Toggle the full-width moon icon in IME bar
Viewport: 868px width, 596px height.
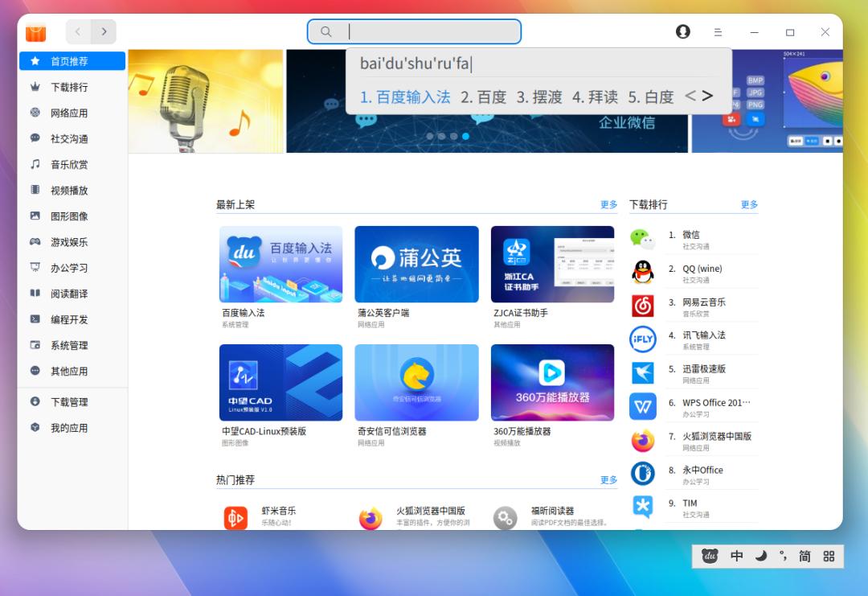[x=761, y=556]
